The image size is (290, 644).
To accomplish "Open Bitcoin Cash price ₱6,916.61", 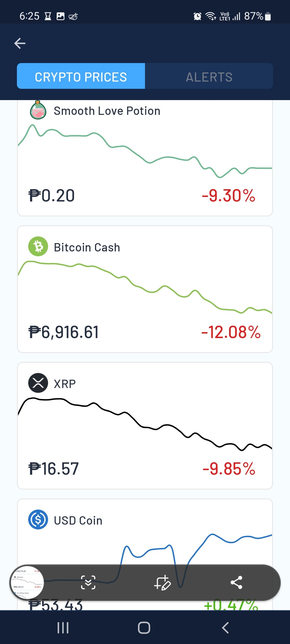I will 64,332.
